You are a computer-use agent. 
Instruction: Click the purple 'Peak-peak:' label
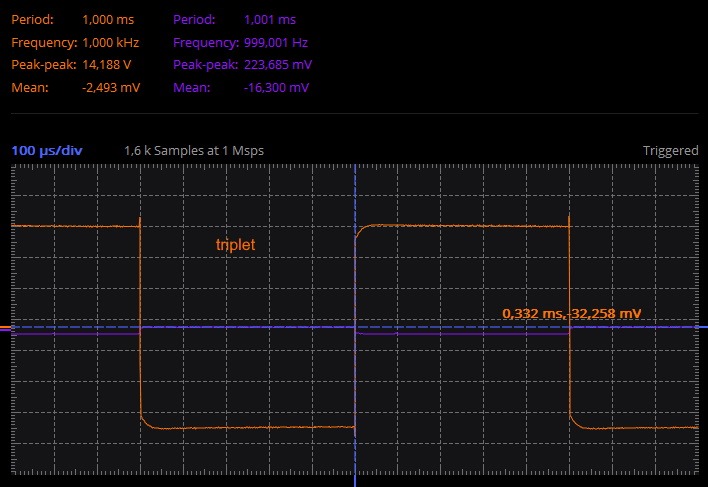tap(205, 65)
